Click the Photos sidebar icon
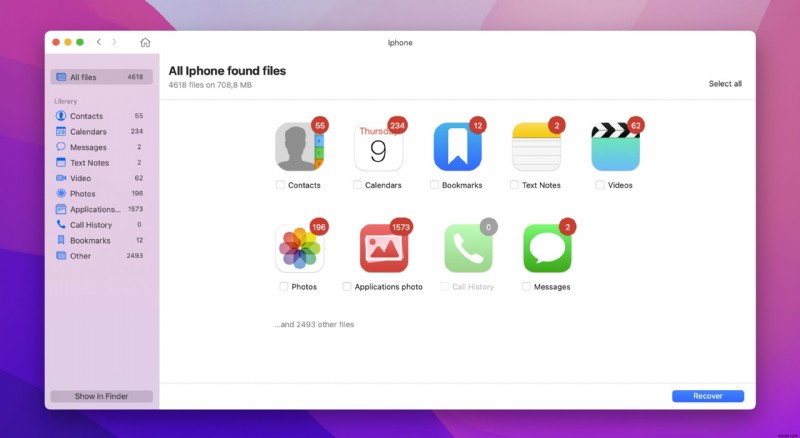Viewport: 800px width, 438px height. pos(61,193)
